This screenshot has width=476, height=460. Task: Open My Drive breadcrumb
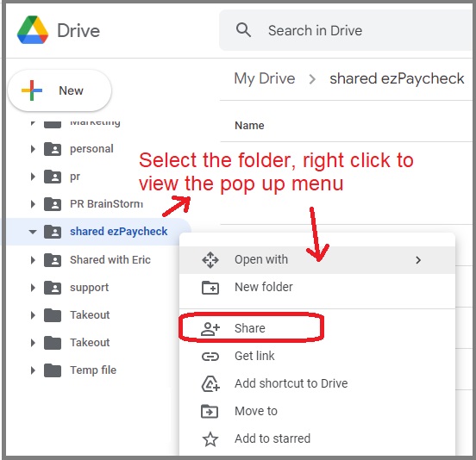[265, 78]
